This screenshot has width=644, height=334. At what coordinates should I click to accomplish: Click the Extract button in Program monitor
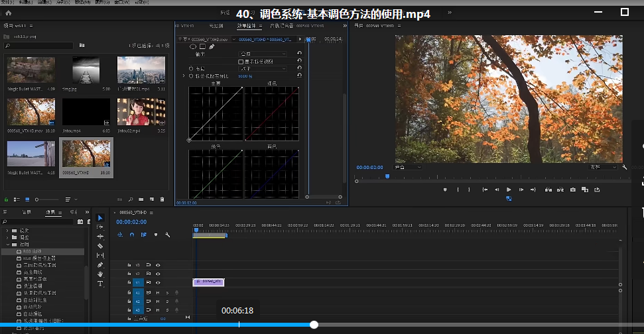click(x=560, y=190)
